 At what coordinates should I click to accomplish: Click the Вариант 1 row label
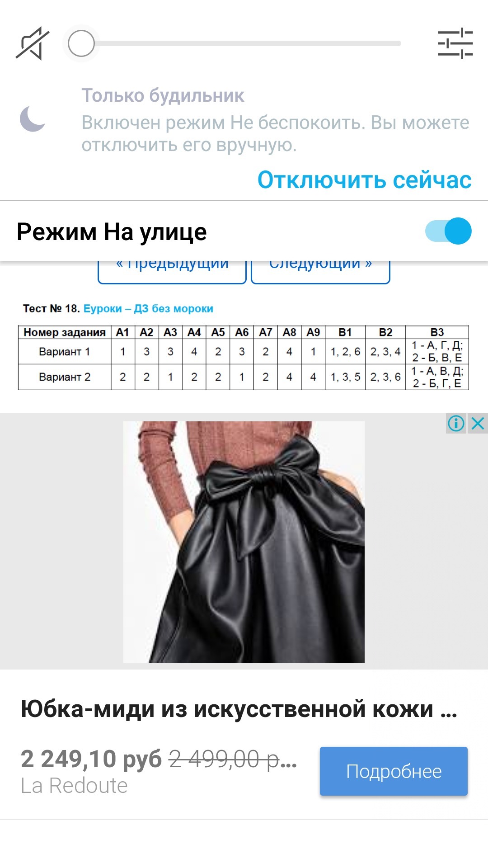(x=65, y=352)
